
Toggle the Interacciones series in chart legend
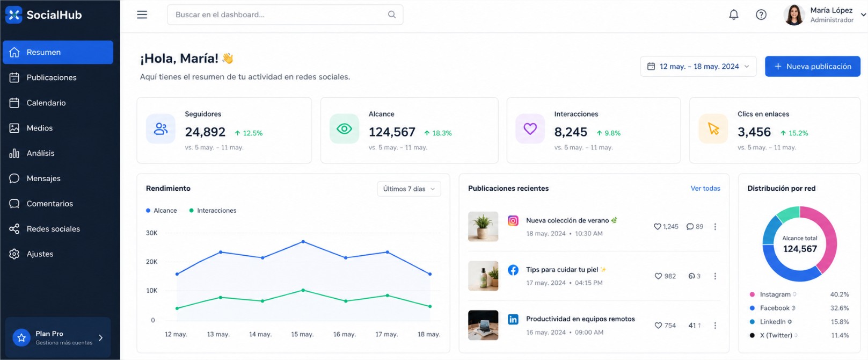pyautogui.click(x=213, y=211)
